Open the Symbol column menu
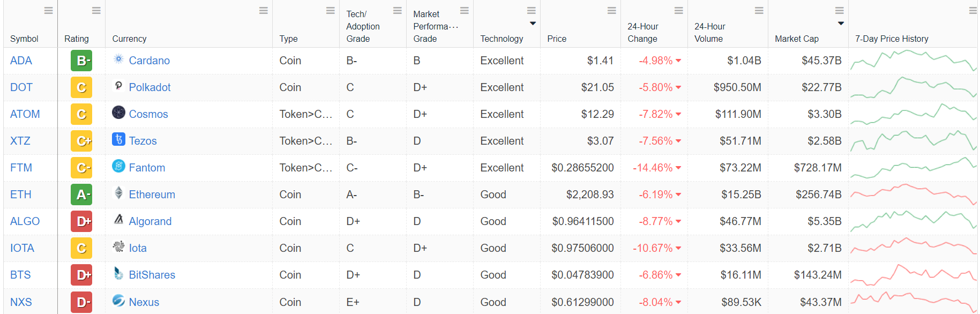This screenshot has width=980, height=314. [48, 11]
